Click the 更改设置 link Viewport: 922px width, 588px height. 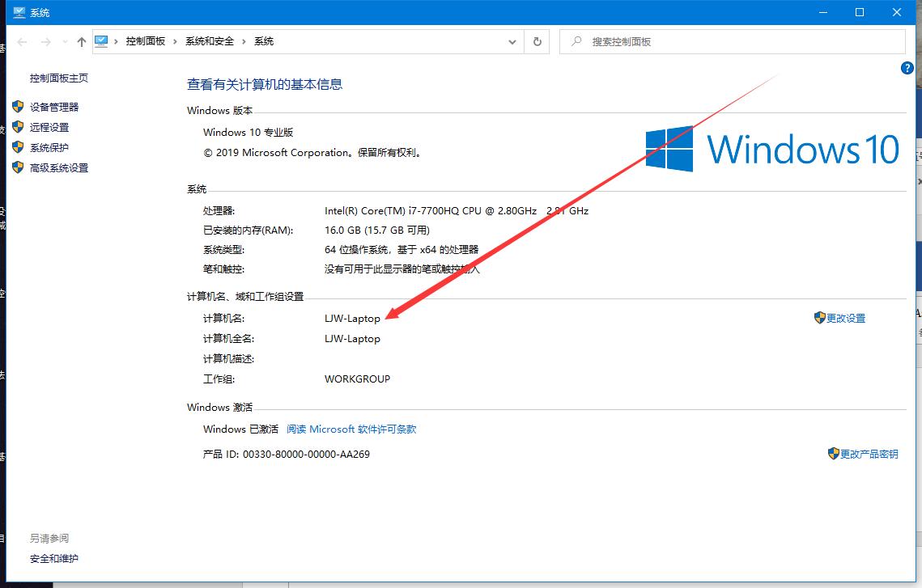coord(846,318)
